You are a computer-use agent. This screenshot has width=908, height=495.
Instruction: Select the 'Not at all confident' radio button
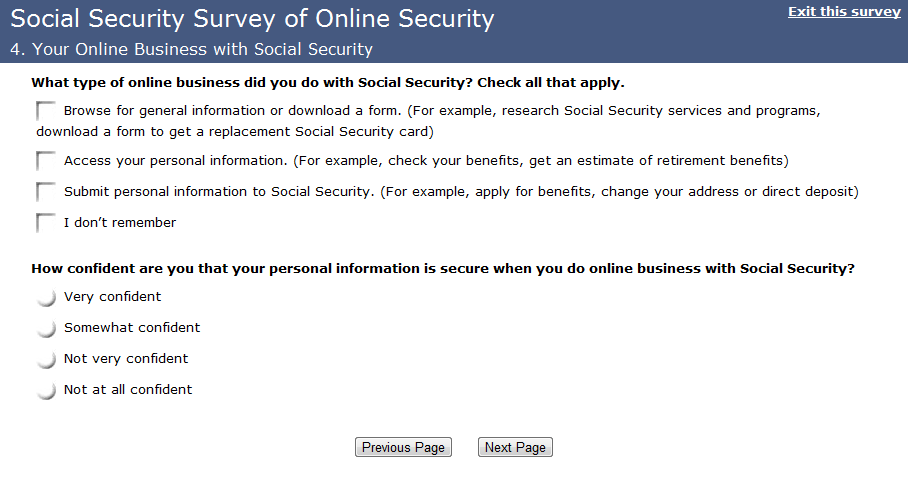[x=46, y=390]
